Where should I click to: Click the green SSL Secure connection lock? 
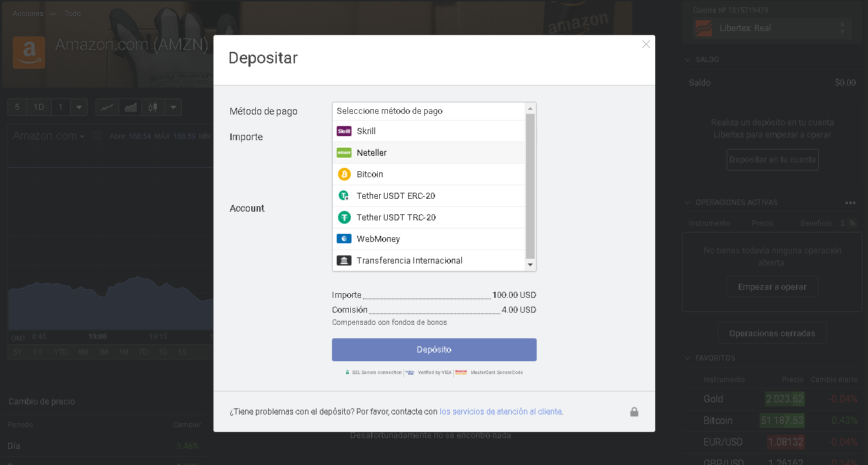click(x=347, y=372)
